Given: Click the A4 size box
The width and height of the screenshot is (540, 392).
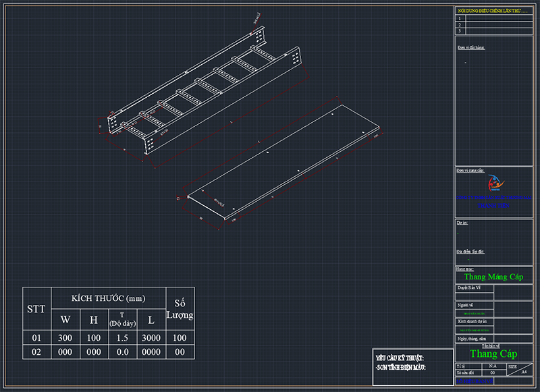Looking at the screenshot, I should tap(524, 372).
